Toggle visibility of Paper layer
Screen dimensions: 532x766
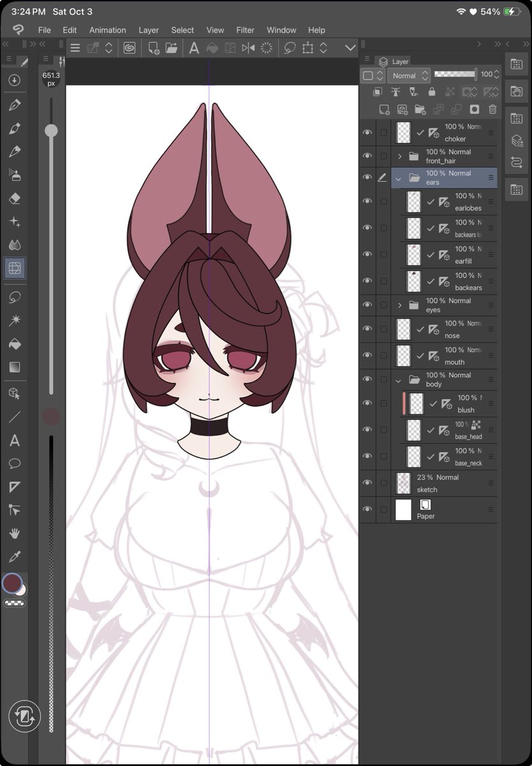(367, 509)
